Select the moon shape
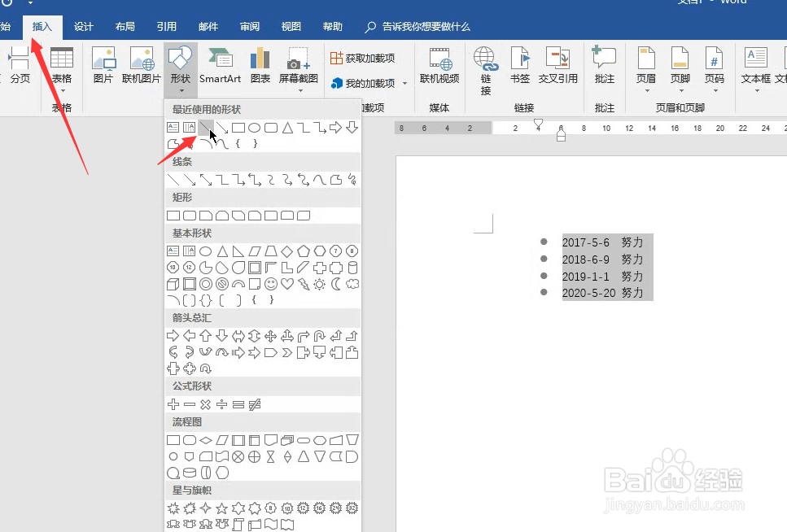 tap(336, 284)
